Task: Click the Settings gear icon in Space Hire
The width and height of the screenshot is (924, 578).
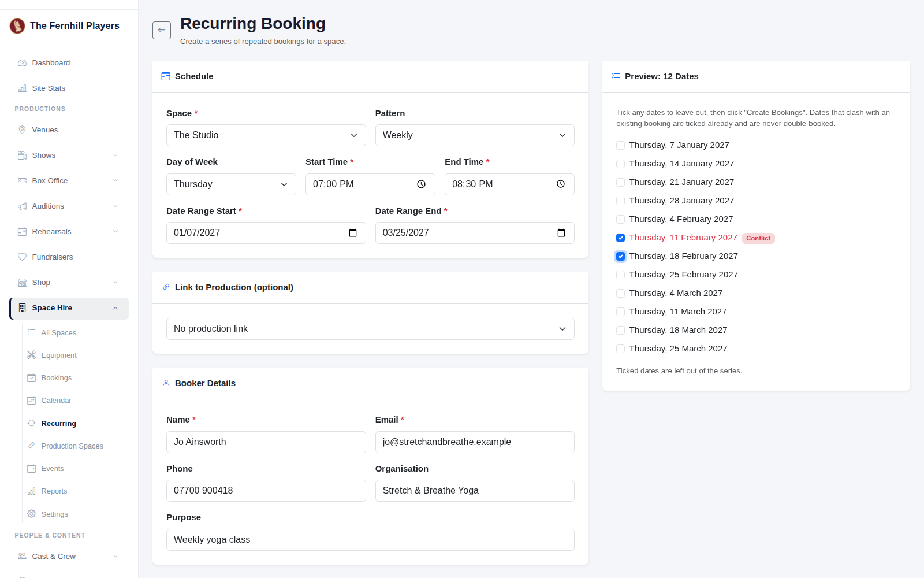Action: click(x=32, y=514)
